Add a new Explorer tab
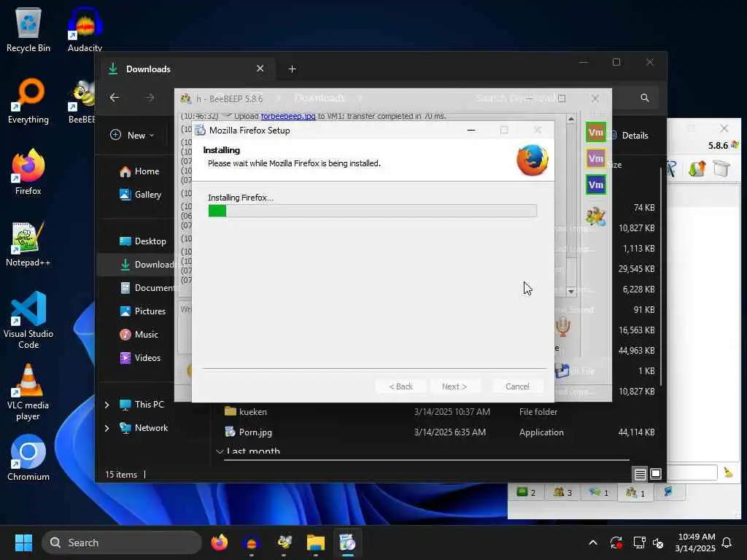The height and width of the screenshot is (560, 747). tap(292, 69)
